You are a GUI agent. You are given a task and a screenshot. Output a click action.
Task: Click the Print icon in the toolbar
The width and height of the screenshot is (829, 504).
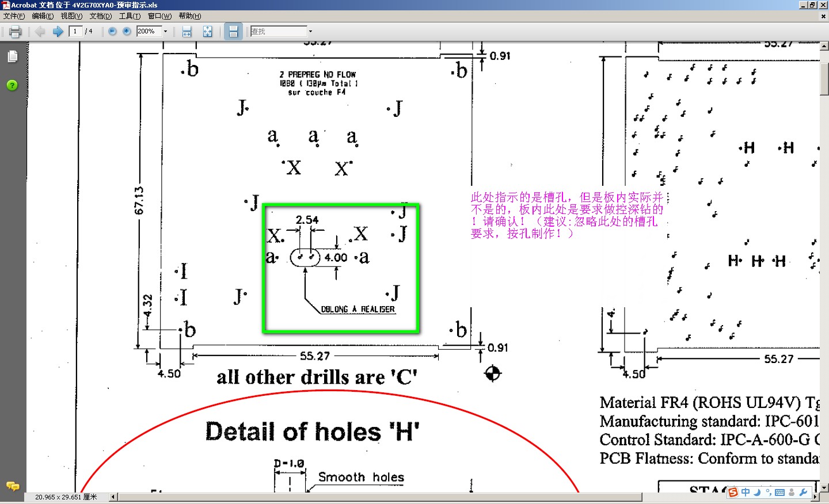(x=16, y=32)
